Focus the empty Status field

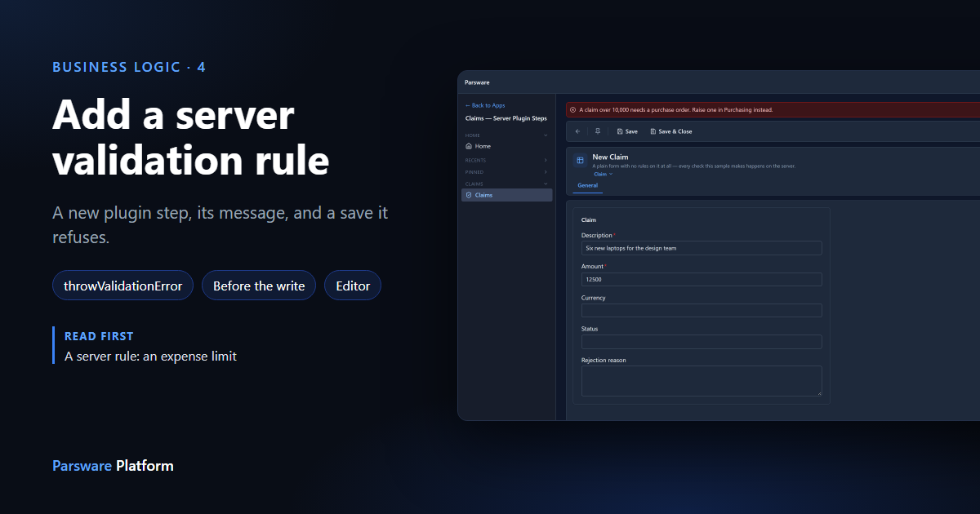point(702,341)
